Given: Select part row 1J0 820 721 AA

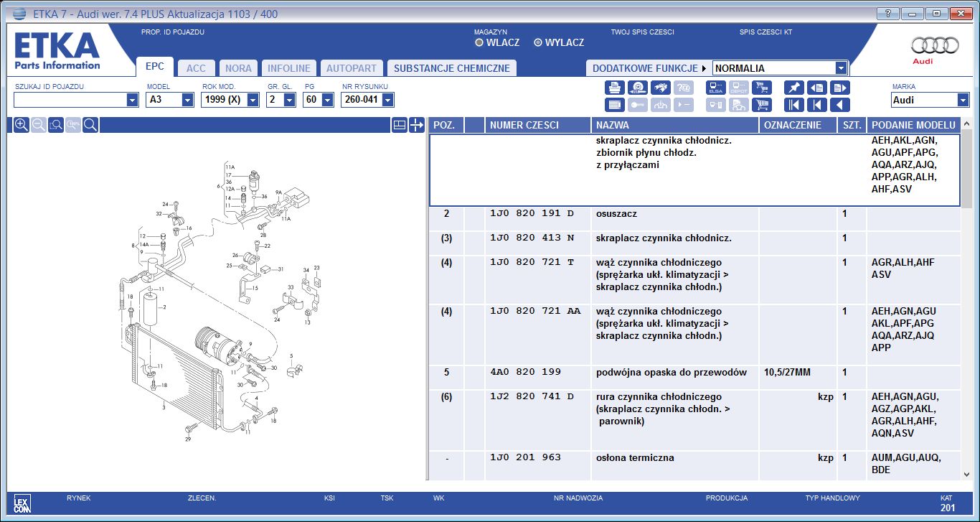Looking at the screenshot, I should (x=694, y=335).
